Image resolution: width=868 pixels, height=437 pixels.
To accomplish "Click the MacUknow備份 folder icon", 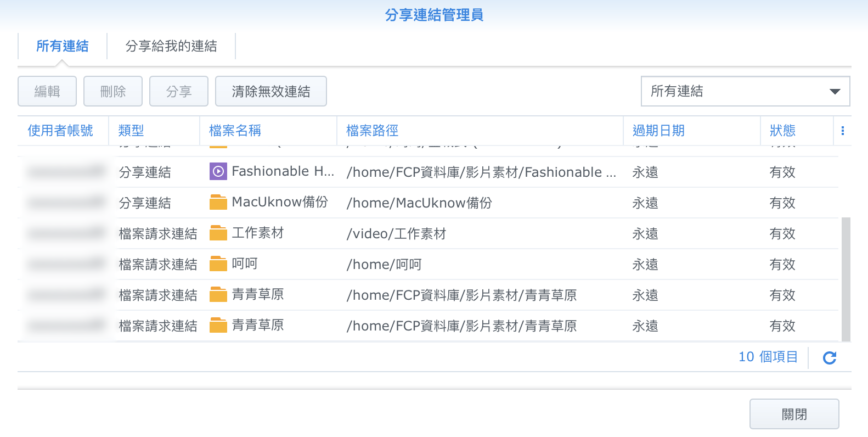I will pyautogui.click(x=218, y=203).
